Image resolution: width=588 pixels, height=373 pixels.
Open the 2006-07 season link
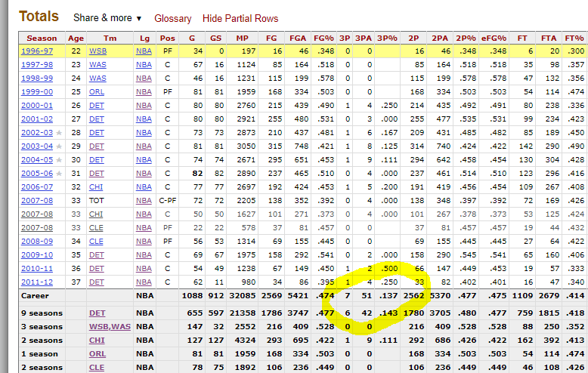[x=37, y=187]
